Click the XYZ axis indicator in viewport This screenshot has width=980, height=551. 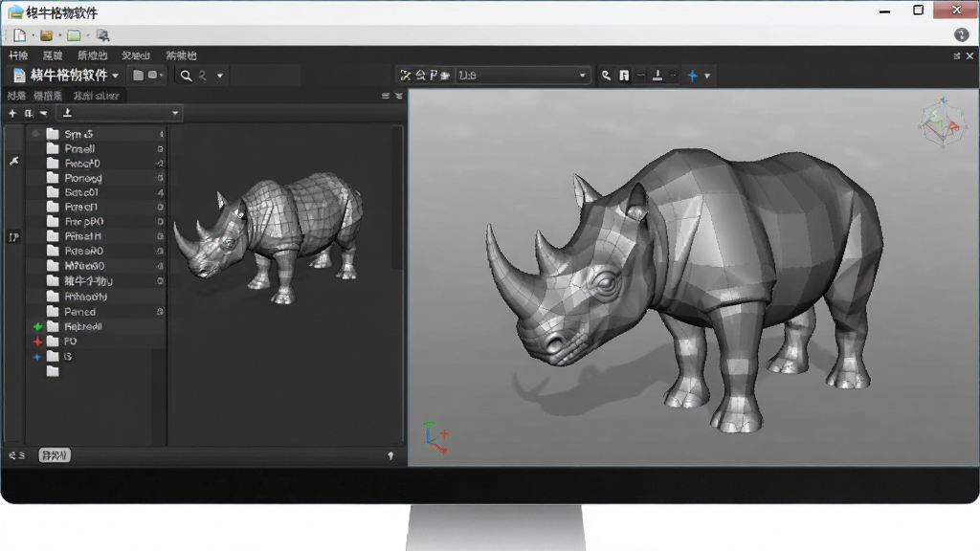(x=435, y=436)
